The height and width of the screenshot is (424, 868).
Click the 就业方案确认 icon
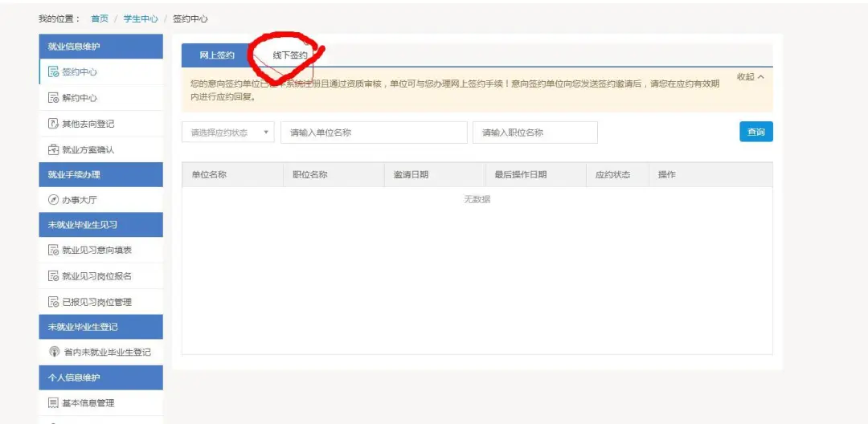pos(54,149)
